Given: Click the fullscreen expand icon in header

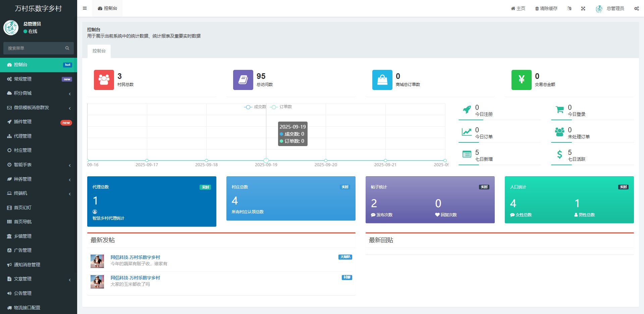Looking at the screenshot, I should [x=583, y=8].
